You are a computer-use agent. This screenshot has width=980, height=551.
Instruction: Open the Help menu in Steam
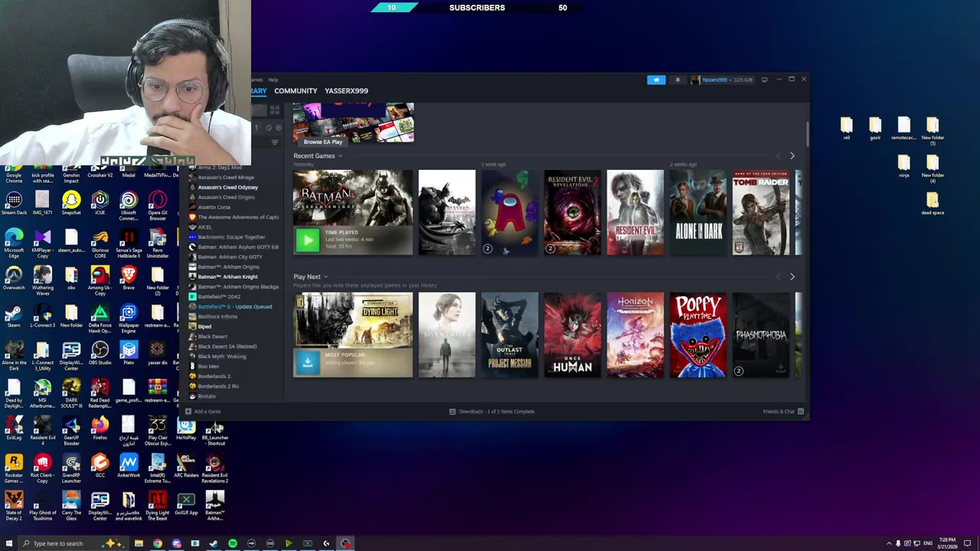click(x=273, y=80)
